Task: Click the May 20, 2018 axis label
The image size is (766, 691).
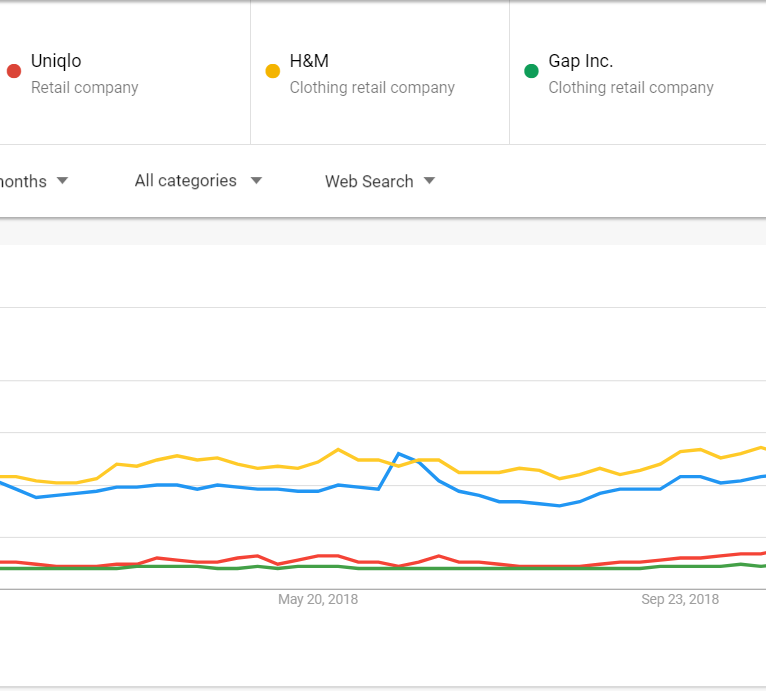Action: pos(317,600)
